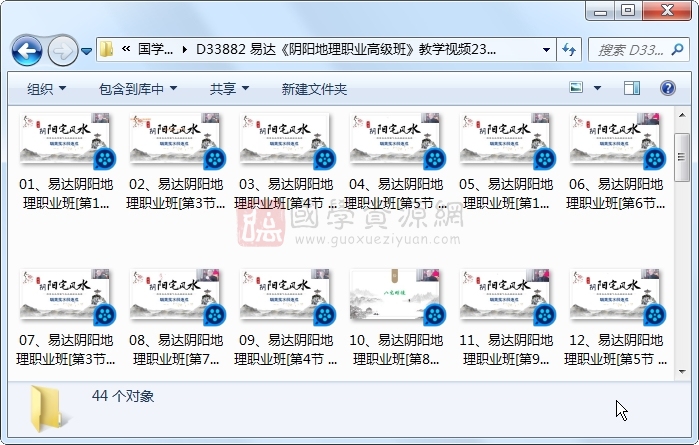This screenshot has width=699, height=445.
Task: Expand breadcrumb arrow after 国学...
Action: tap(185, 49)
